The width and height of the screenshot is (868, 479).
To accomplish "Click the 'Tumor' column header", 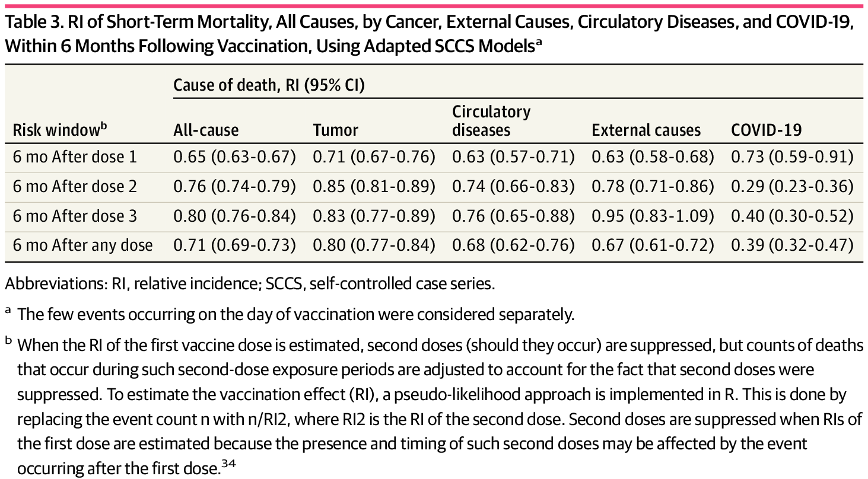I will tap(336, 130).
